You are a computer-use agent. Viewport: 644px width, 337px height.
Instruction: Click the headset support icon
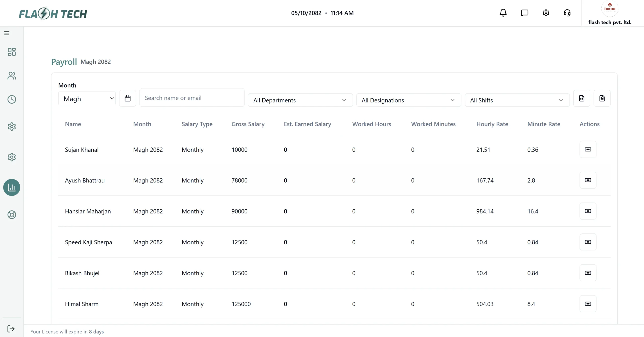tap(567, 13)
